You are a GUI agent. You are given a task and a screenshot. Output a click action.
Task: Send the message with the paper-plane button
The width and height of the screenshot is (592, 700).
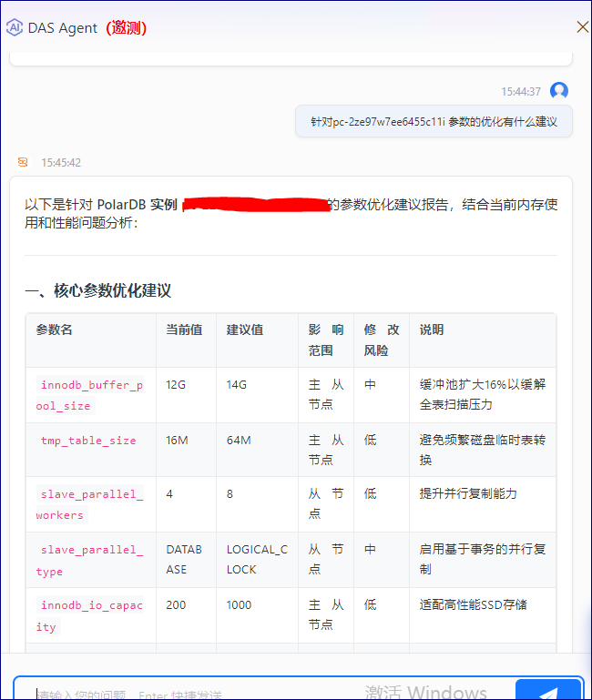pyautogui.click(x=548, y=690)
